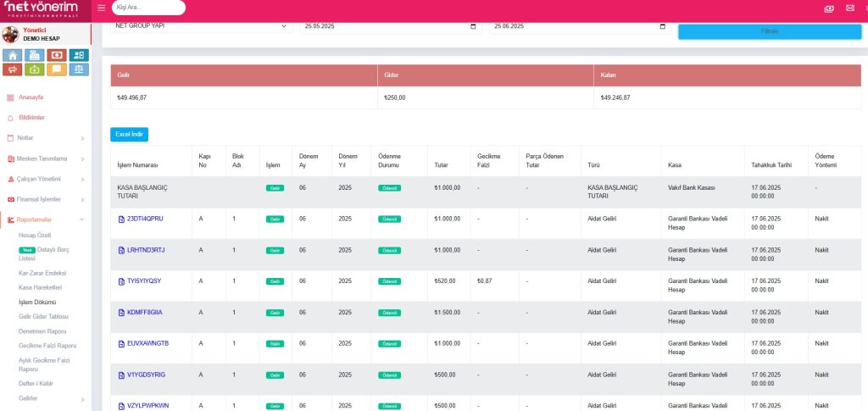Click the red money quick-access tile
This screenshot has width=868, height=411.
click(57, 55)
